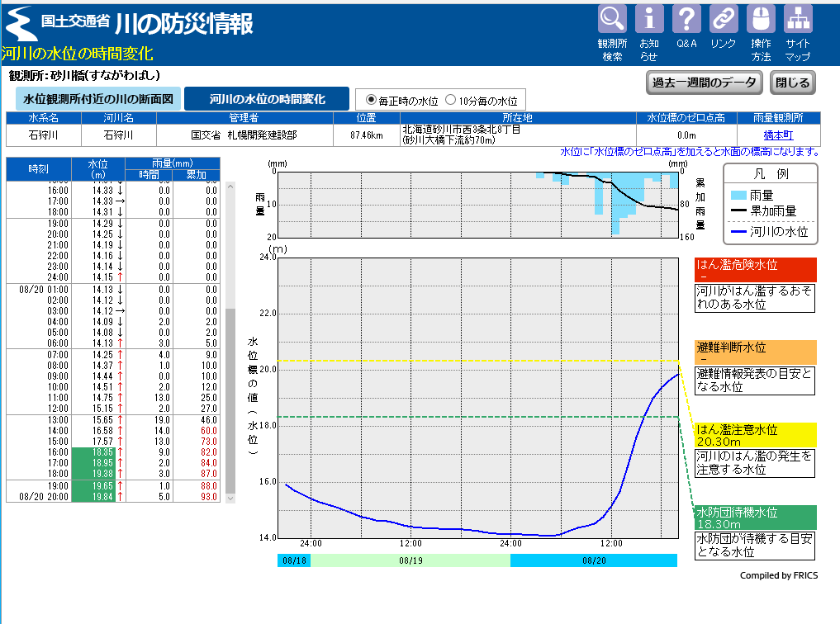Viewport: 840px width, 624px height.
Task: Click the green 水防団待機水位 18.30m label
Action: 755,517
